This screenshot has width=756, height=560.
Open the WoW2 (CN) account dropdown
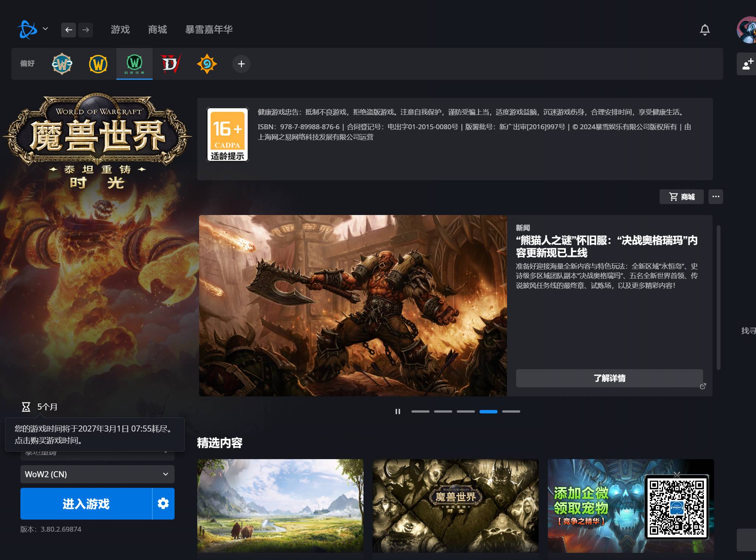97,474
